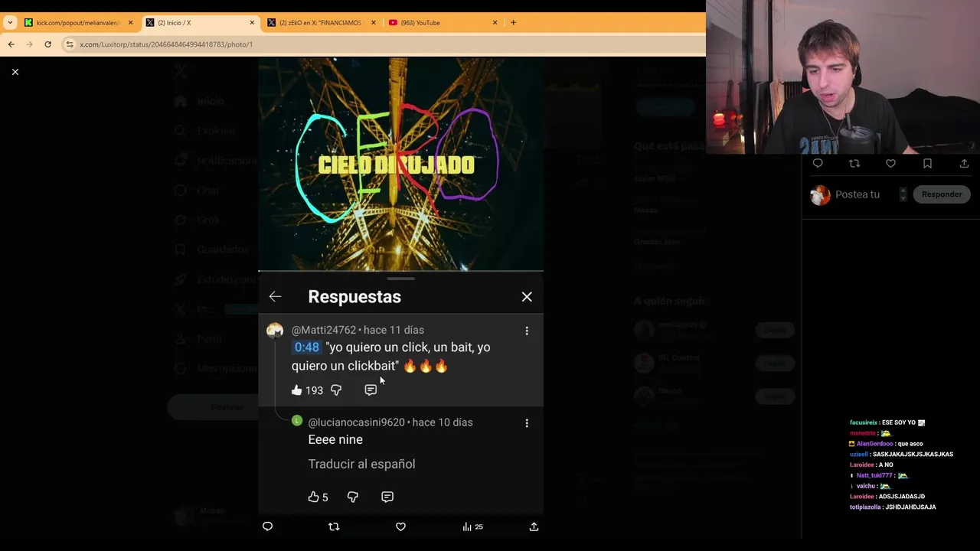Go back in the Respuestas panel
The image size is (980, 551).
click(275, 296)
